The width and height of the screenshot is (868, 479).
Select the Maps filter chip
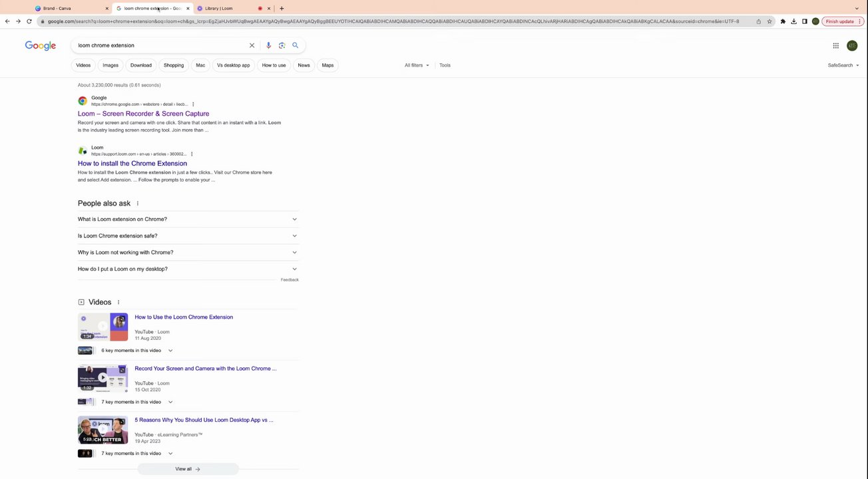[327, 65]
